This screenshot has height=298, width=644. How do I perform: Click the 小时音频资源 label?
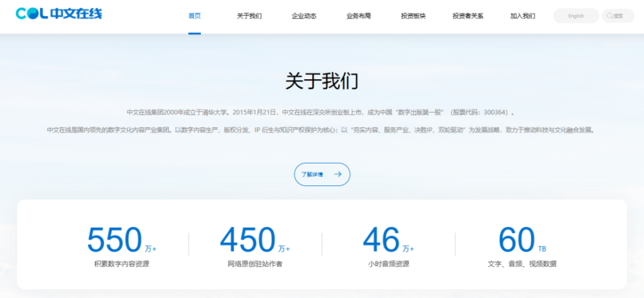pos(388,264)
